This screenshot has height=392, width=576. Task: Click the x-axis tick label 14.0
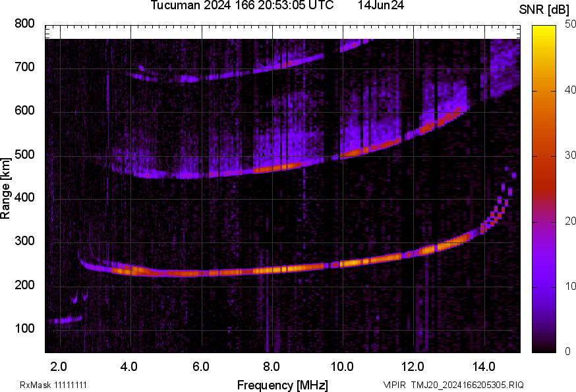click(484, 367)
